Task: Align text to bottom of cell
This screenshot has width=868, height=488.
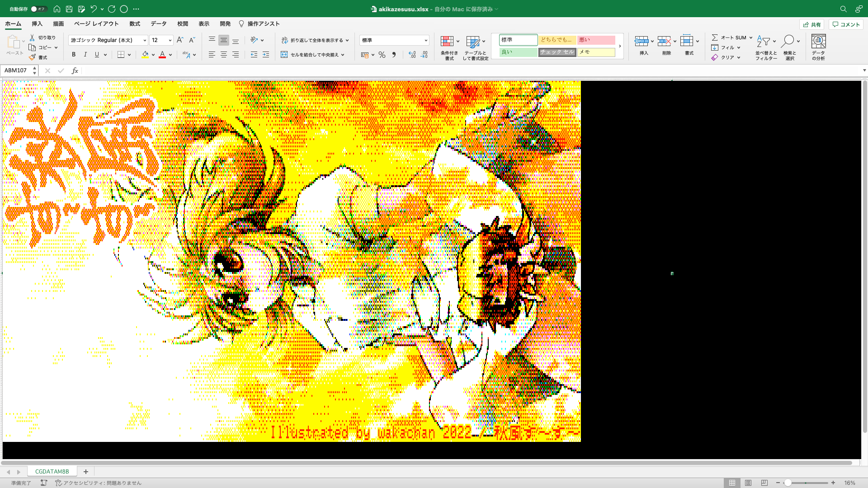Action: point(236,40)
